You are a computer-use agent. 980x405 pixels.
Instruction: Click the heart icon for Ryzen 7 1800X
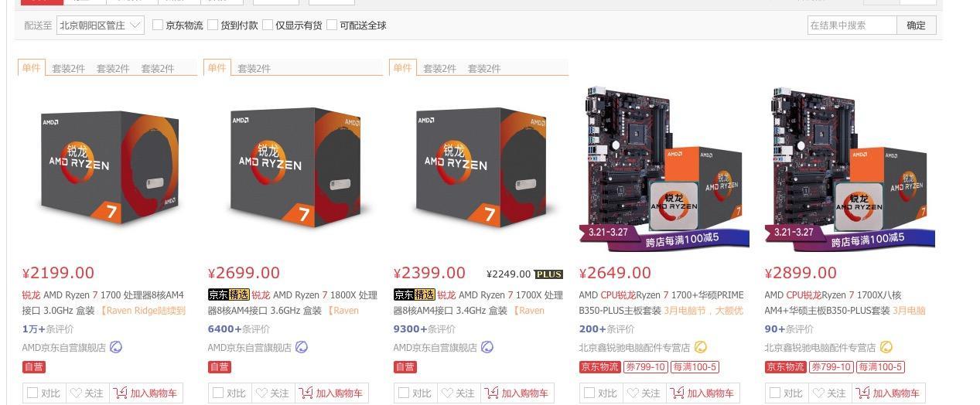pyautogui.click(x=261, y=393)
